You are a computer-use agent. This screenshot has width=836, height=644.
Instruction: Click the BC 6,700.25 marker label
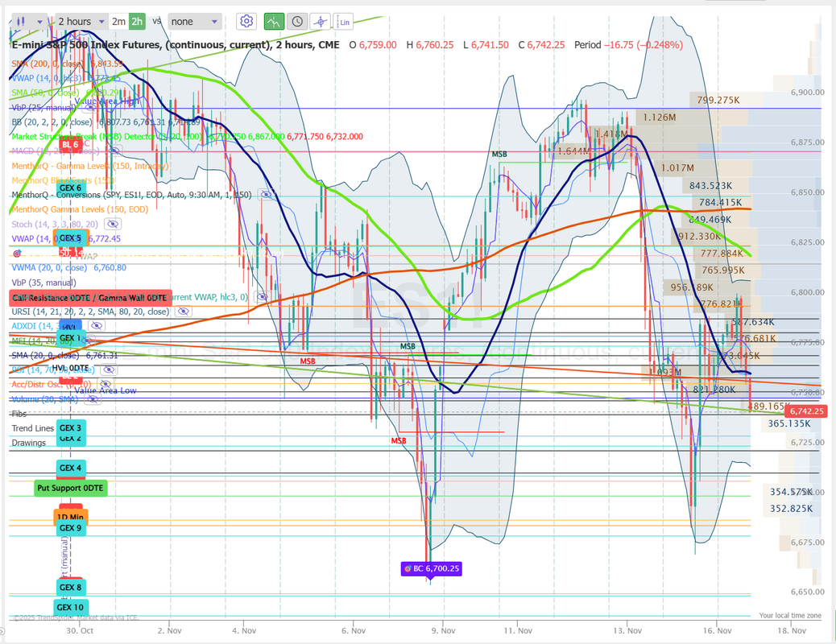click(x=431, y=568)
